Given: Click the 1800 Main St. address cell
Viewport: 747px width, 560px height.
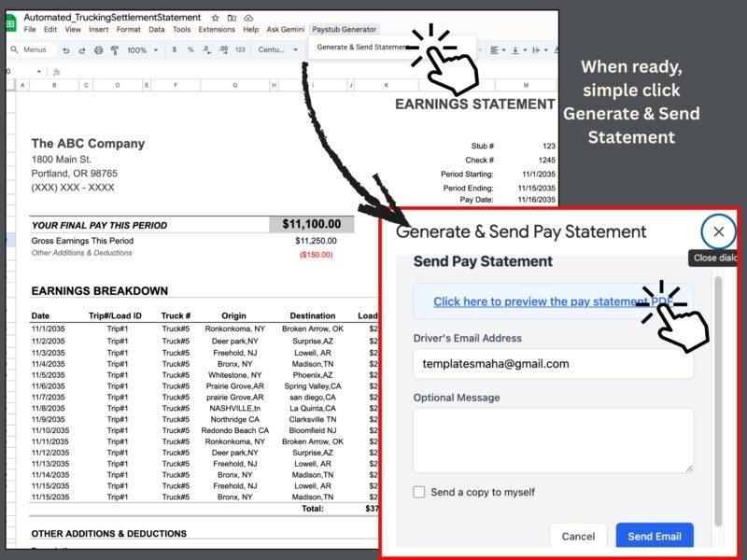Looking at the screenshot, I should pos(61,160).
